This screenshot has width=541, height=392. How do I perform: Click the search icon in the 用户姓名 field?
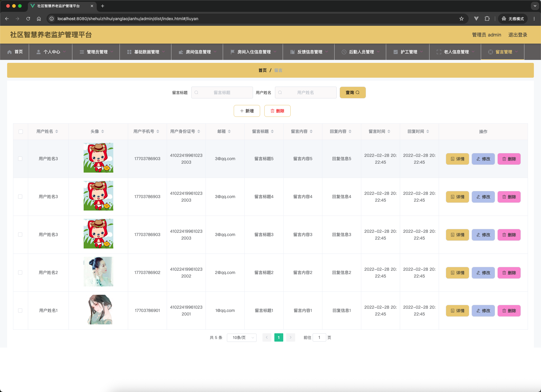(280, 93)
